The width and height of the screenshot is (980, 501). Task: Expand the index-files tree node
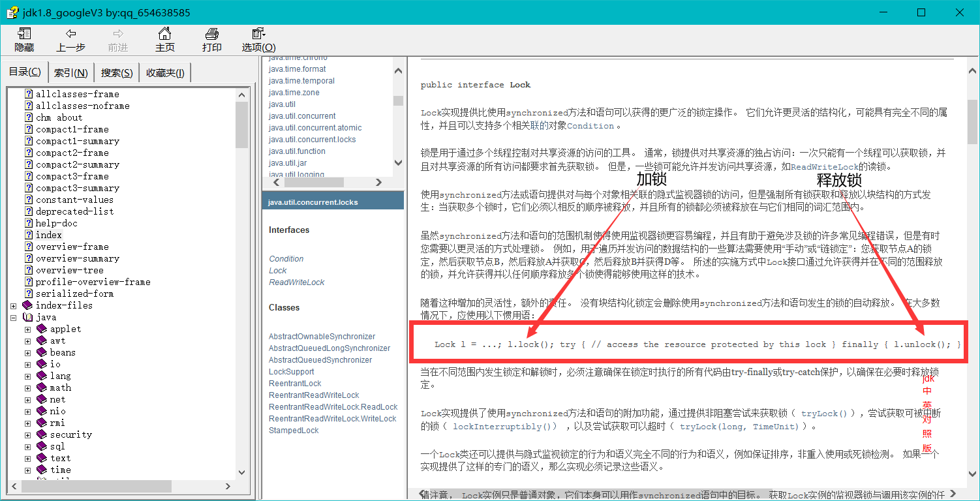[13, 306]
